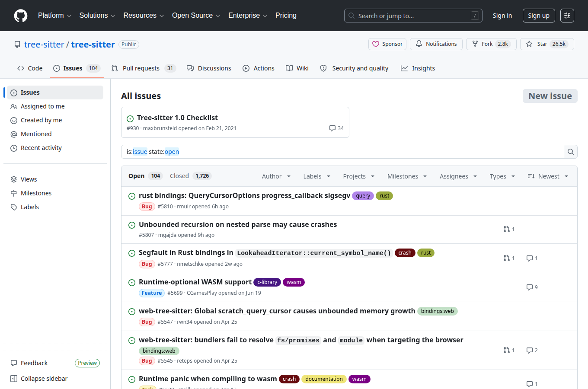Expand the Enterprise menu

click(248, 16)
